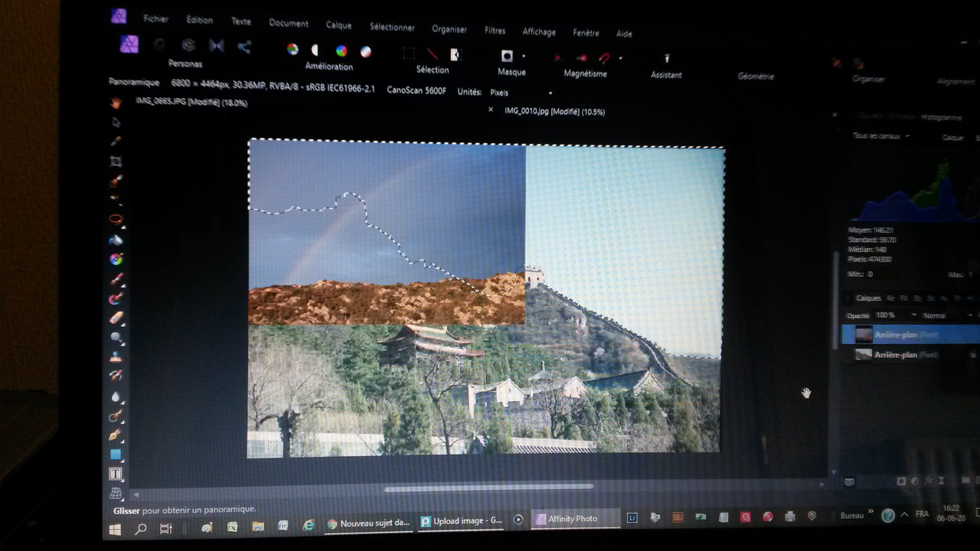
Task: Open Windows Start menu
Action: (115, 529)
